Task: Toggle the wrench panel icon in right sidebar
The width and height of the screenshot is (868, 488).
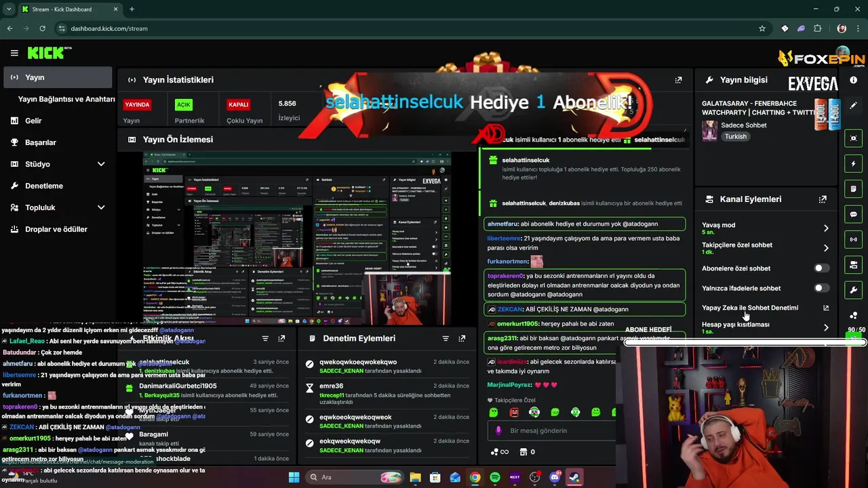Action: pyautogui.click(x=853, y=290)
